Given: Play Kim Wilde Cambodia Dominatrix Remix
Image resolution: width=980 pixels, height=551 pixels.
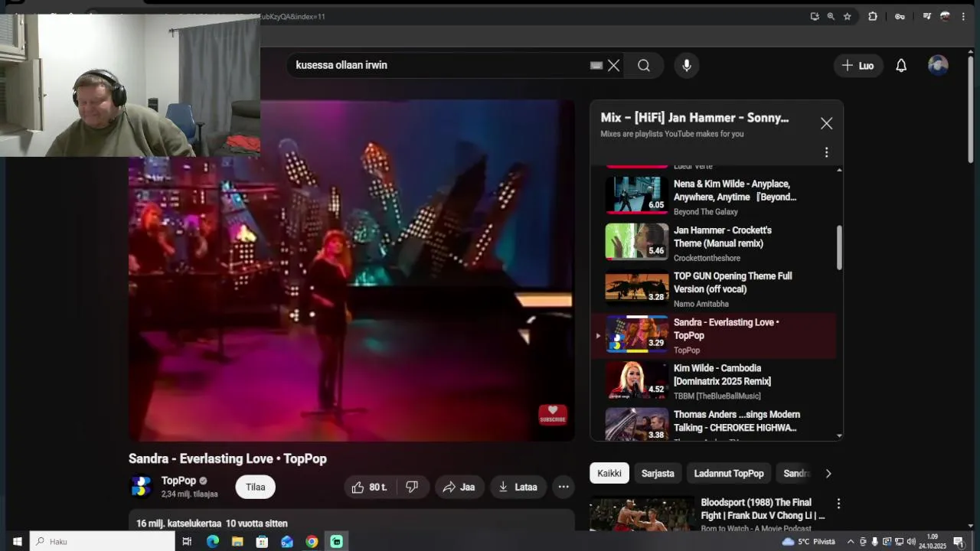Looking at the screenshot, I should click(x=714, y=381).
